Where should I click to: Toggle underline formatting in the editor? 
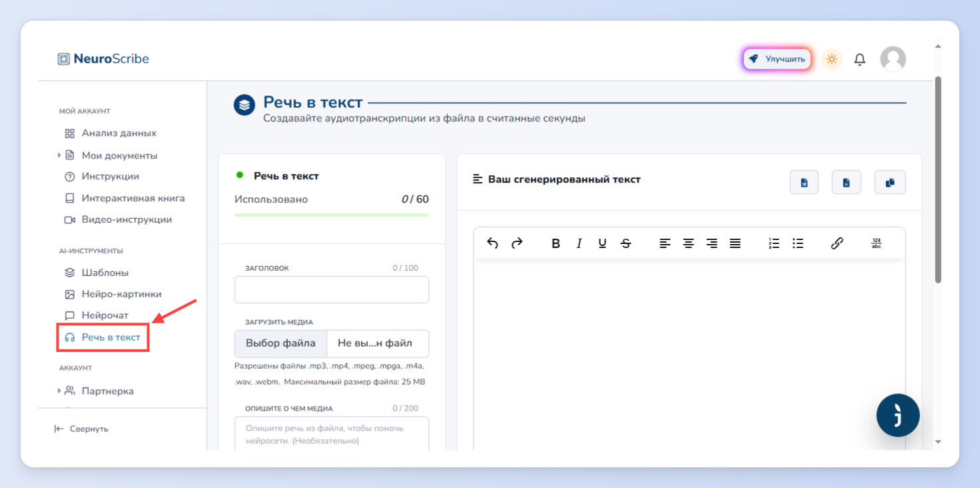(x=603, y=244)
